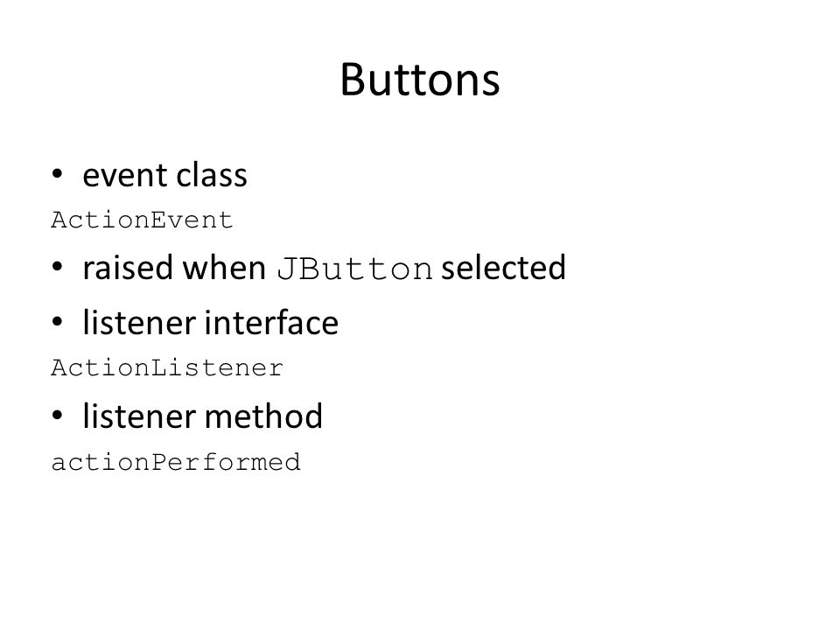Click the bullet point before 'raised when'
Image resolution: width=840 pixels, height=630 pixels.
click(58, 267)
